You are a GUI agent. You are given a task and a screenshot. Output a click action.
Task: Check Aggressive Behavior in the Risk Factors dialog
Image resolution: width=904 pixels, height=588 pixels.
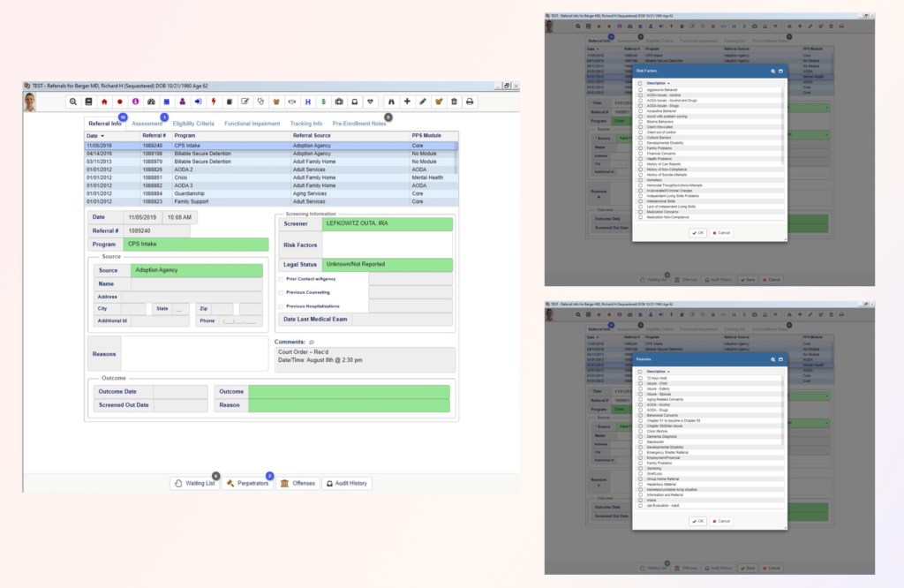pos(639,90)
